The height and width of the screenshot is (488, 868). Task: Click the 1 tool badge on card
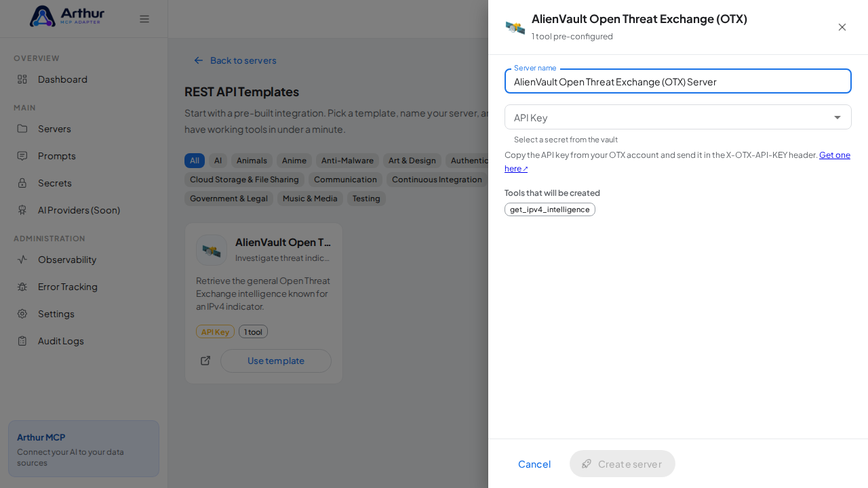253,331
